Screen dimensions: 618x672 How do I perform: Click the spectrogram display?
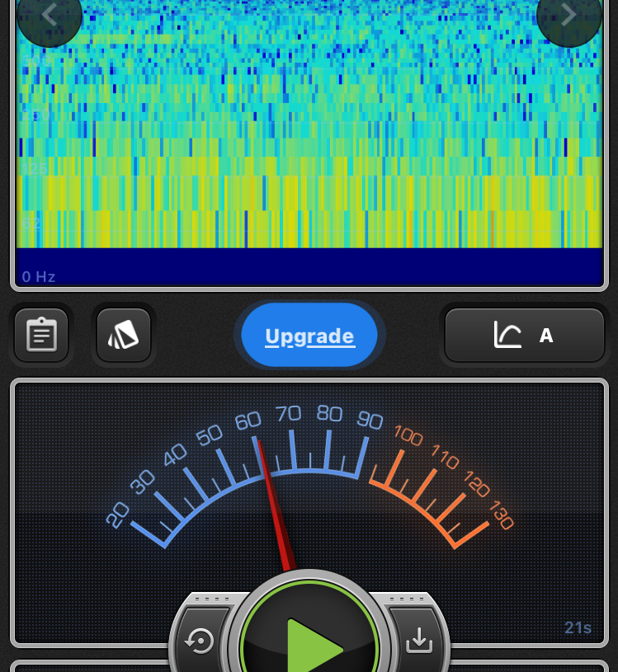[x=309, y=132]
